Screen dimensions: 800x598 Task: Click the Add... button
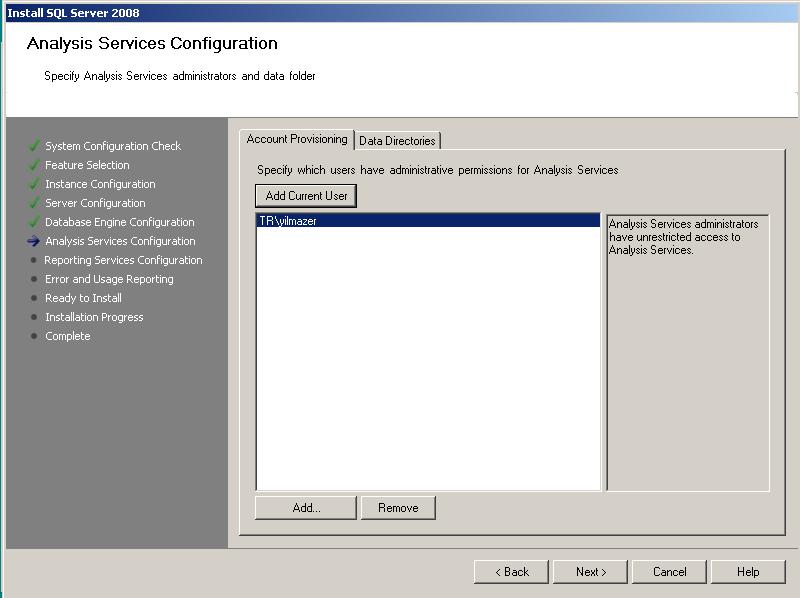(306, 508)
